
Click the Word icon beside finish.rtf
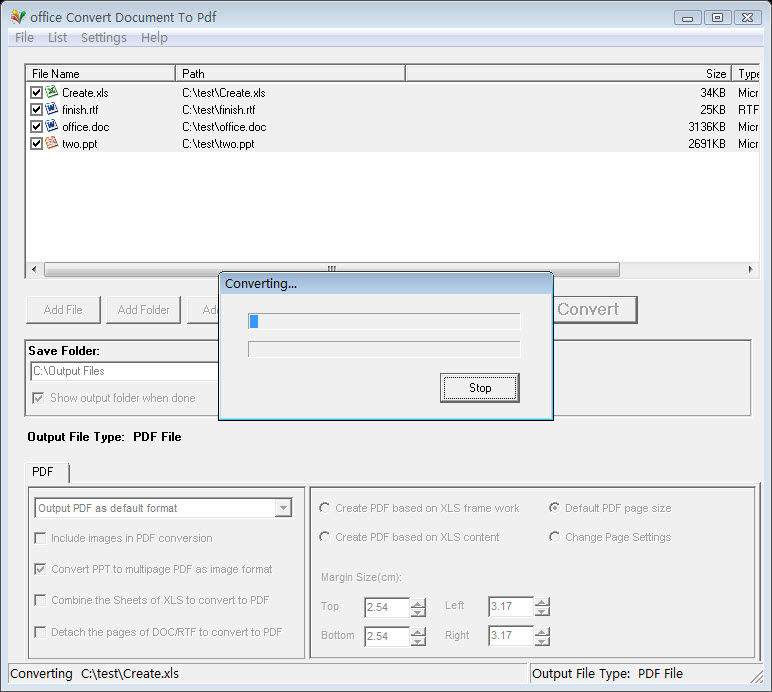click(51, 109)
